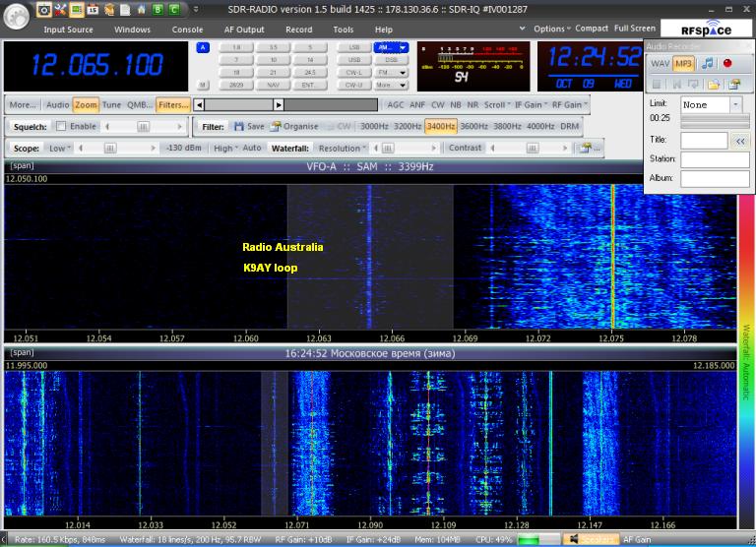Expand the IF Gain dropdown
The height and width of the screenshot is (547, 756).
531,104
